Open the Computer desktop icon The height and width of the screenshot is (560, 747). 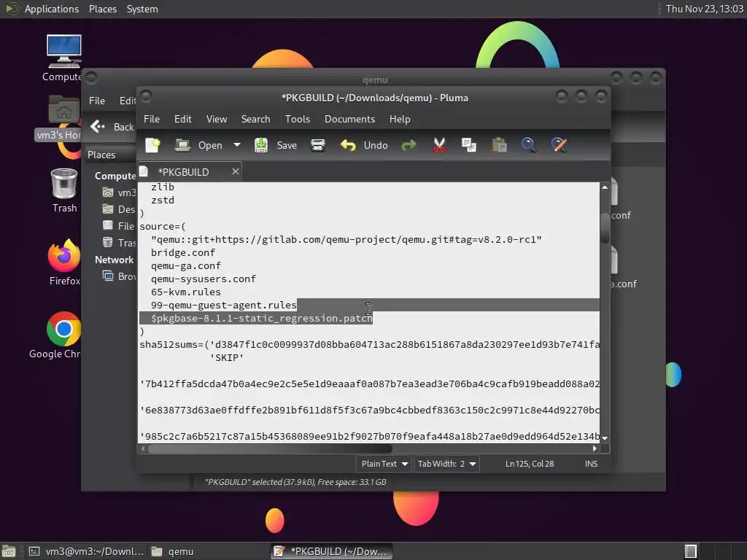point(63,58)
